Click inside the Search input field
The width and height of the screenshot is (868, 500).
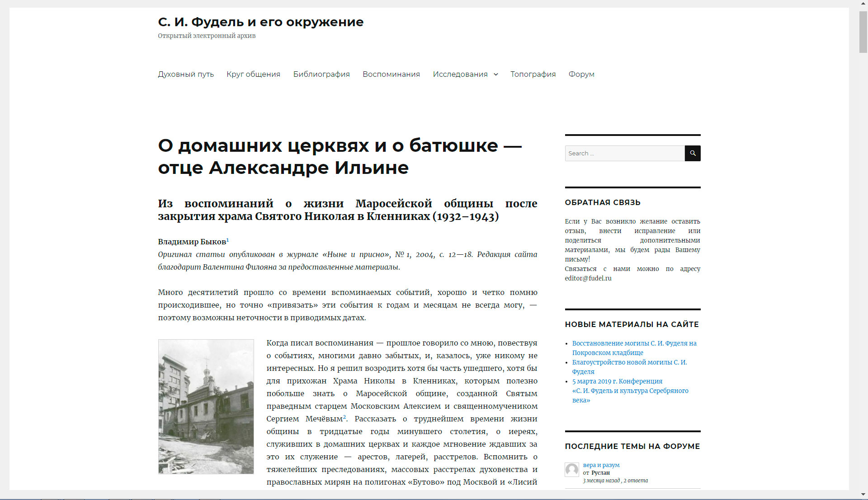click(625, 153)
